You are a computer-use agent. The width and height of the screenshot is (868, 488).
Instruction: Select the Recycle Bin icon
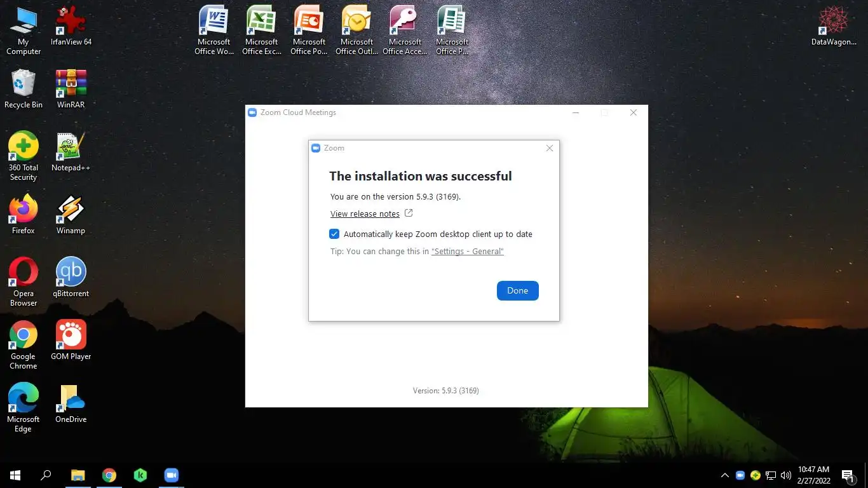point(24,89)
